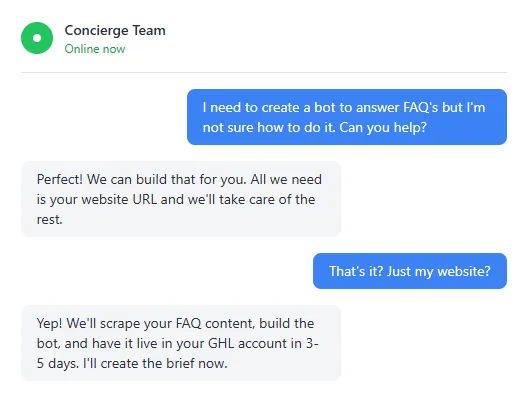Click '5 days.' text in the final reply

click(x=58, y=364)
